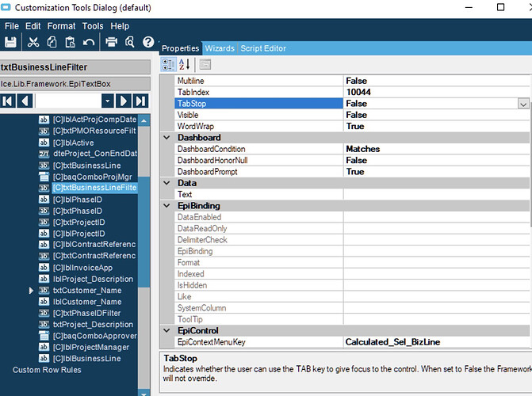Click label icon beside [C]lblActive
The width and height of the screenshot is (532, 396).
pos(44,143)
